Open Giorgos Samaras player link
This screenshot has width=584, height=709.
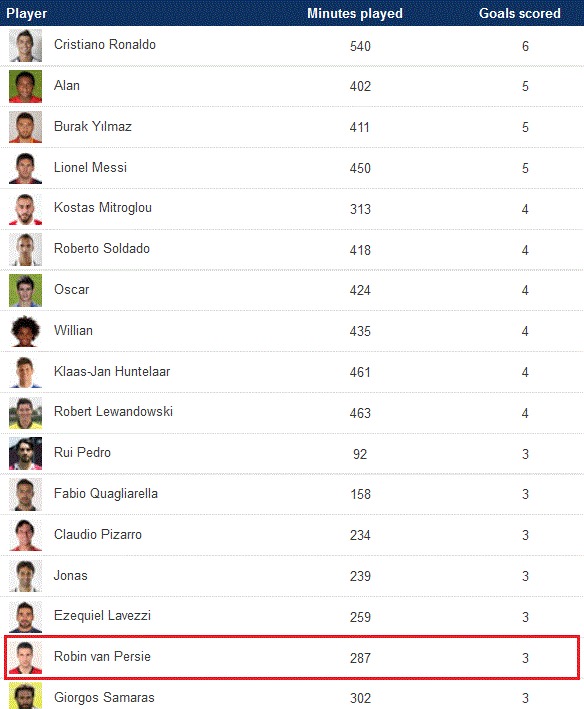[x=104, y=698]
